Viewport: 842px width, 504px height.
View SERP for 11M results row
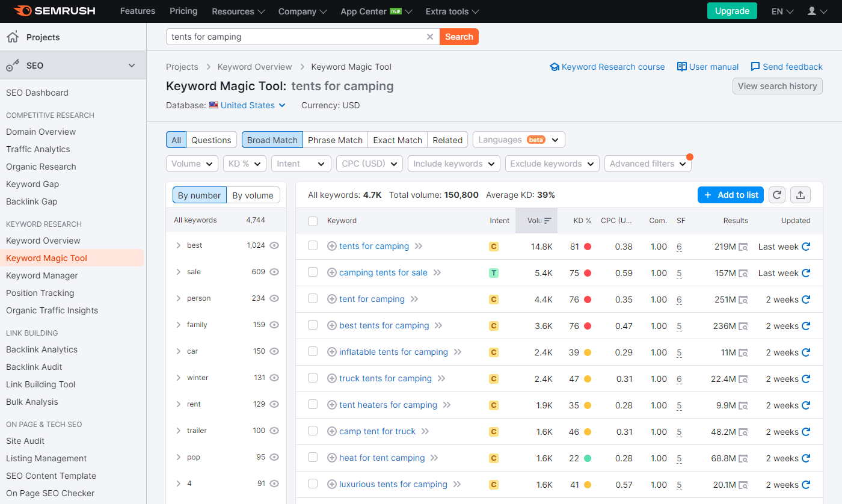743,352
